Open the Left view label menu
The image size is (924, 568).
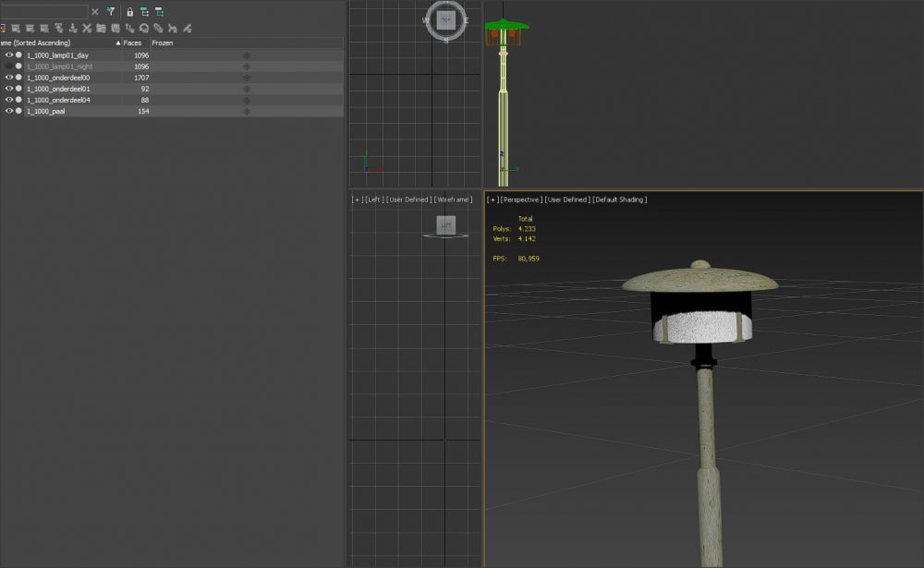373,199
